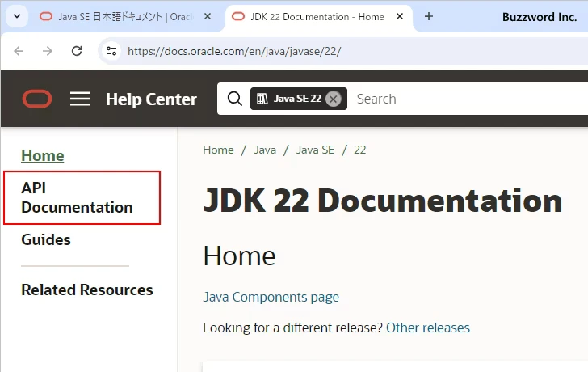The width and height of the screenshot is (588, 372).
Task: Reload the current page
Action: point(77,51)
